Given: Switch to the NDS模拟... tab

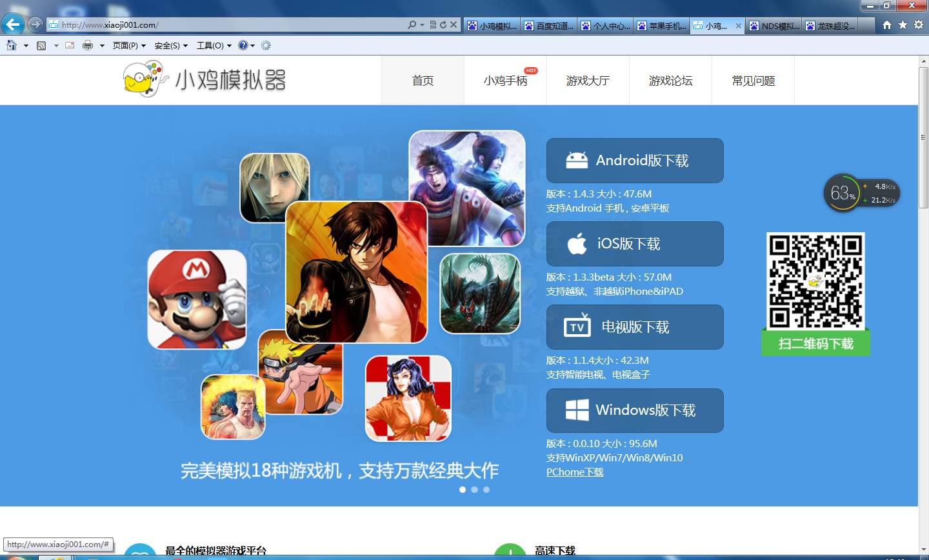Looking at the screenshot, I should point(774,26).
